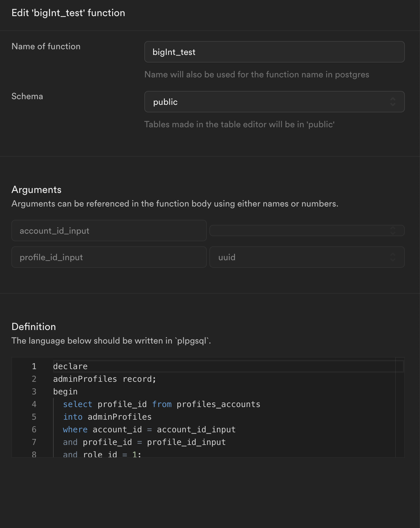420x528 pixels.
Task: Open the Schema dropdown showing 'public'
Action: coord(274,102)
